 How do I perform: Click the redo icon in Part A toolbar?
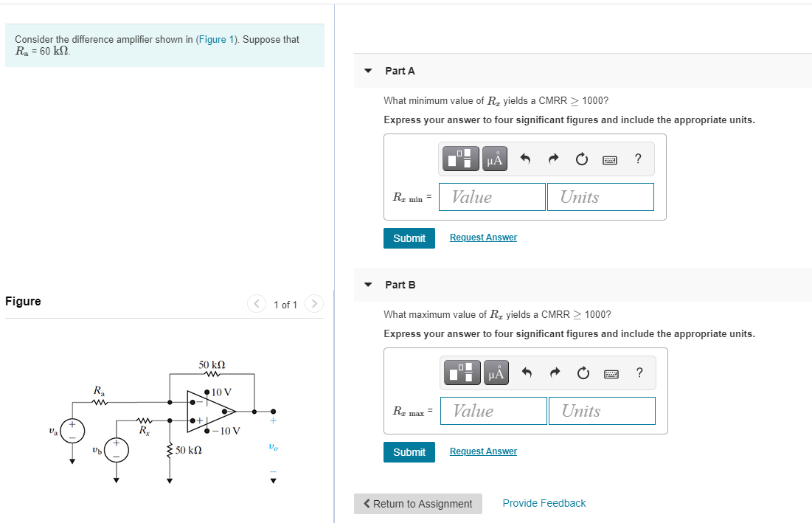pos(553,158)
